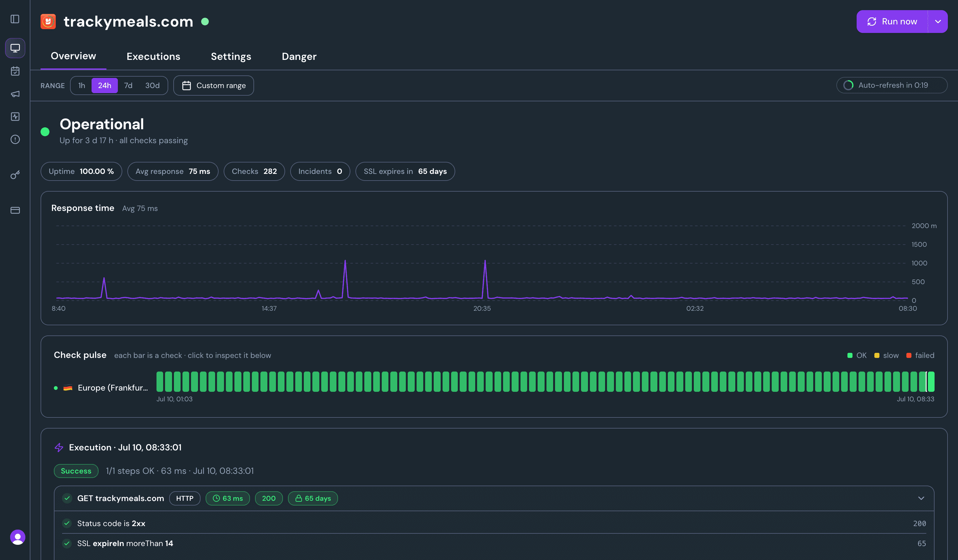Click the Checks 282 pill
This screenshot has width=958, height=560.
(254, 171)
